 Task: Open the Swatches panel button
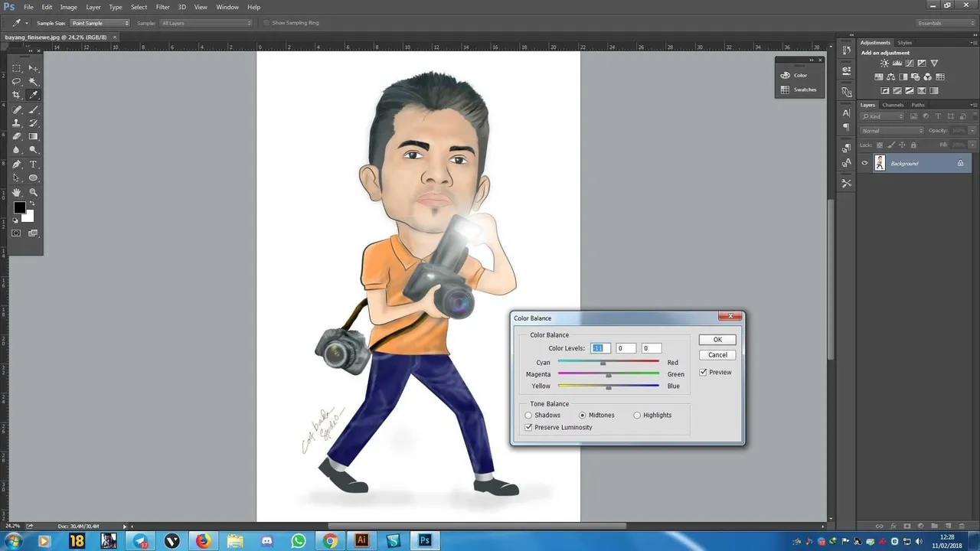798,90
